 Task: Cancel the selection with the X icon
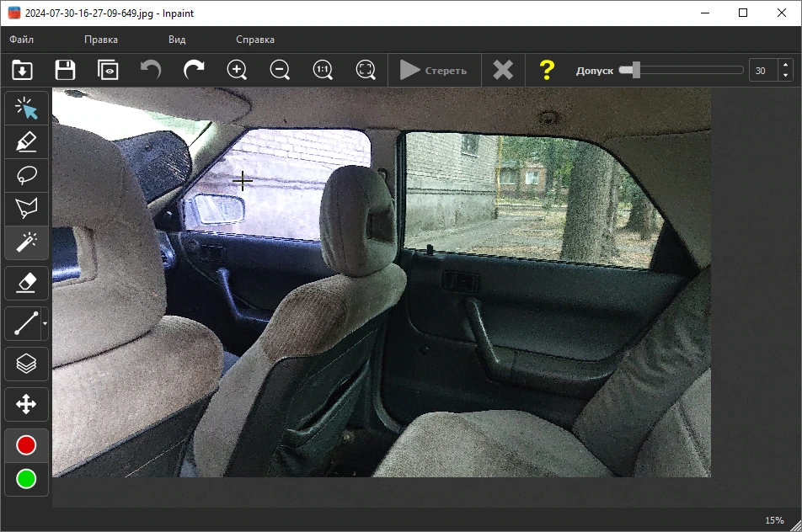point(503,70)
